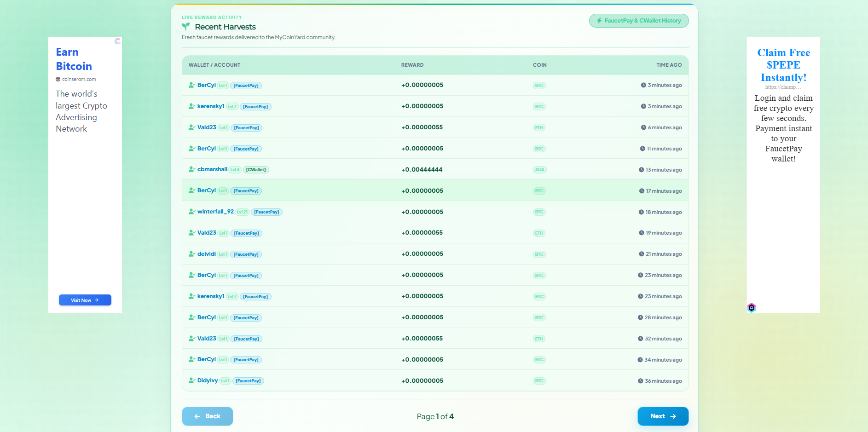Image resolution: width=868 pixels, height=432 pixels.
Task: Click Lvl 21 badge next to winterfall_92
Action: pos(243,212)
